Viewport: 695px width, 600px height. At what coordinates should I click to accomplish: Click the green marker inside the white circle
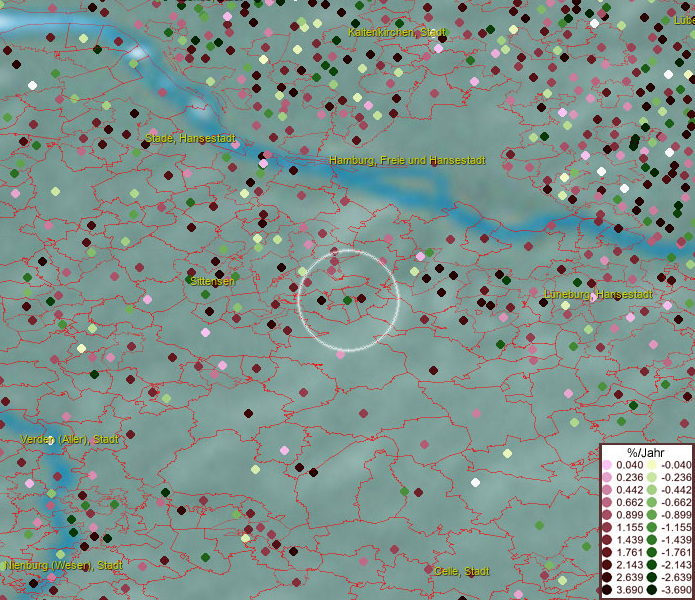(x=348, y=300)
